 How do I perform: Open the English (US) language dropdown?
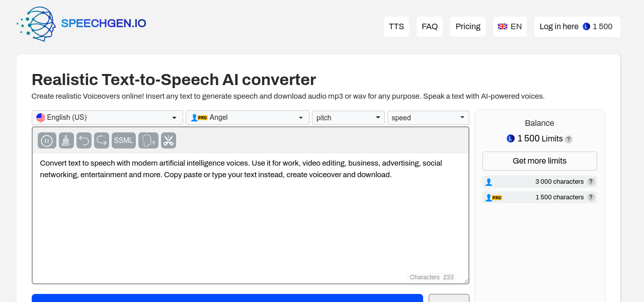click(x=107, y=118)
